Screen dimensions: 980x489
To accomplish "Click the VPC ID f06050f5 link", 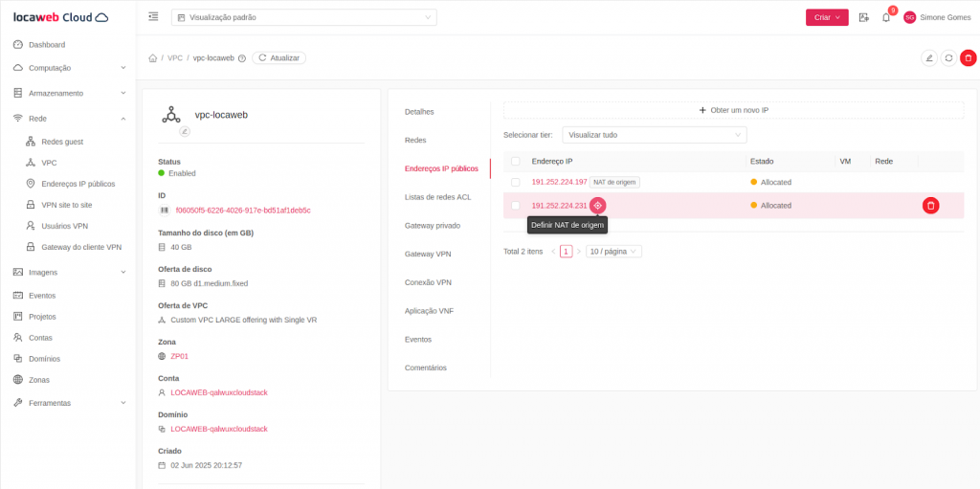I will tap(243, 211).
